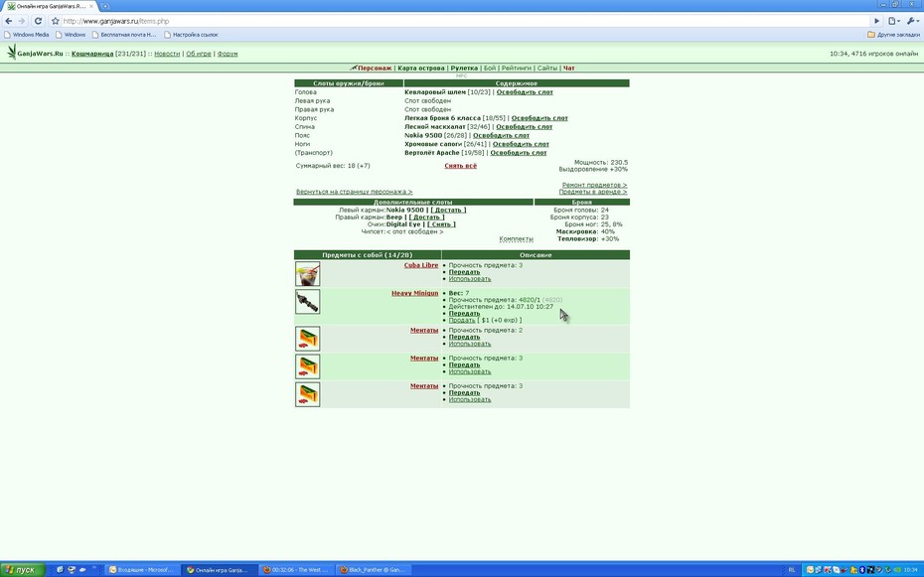Viewport: 924px width, 577px height.
Task: Open the Рулетка menu item
Action: 464,69
